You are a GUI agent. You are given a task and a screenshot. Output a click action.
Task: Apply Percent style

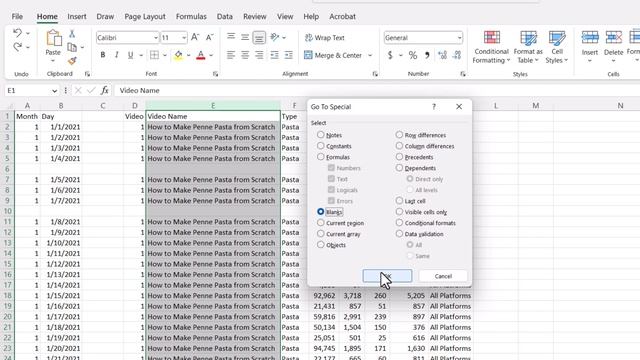(413, 55)
